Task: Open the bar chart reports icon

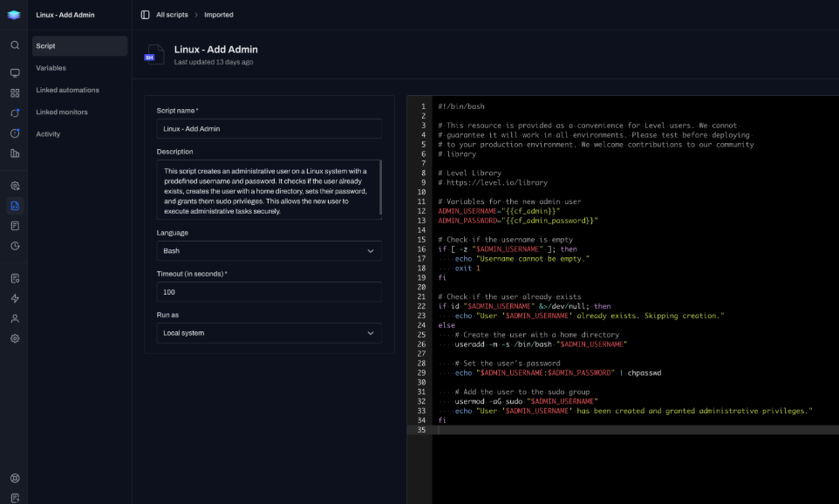Action: (15, 153)
